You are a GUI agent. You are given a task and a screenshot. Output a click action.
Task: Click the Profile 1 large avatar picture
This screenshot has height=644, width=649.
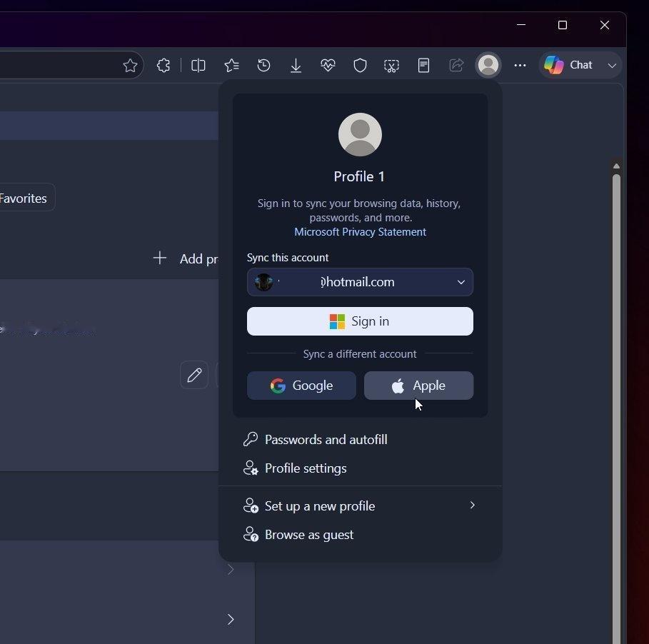point(360,134)
